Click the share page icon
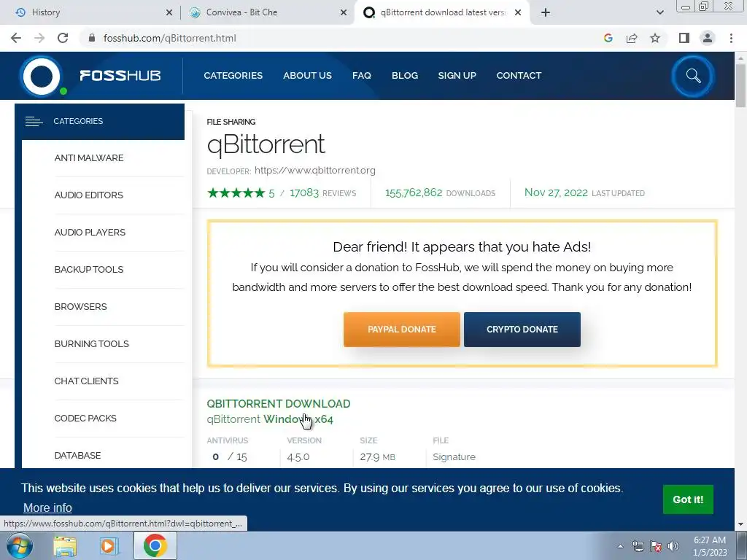The width and height of the screenshot is (747, 560). click(632, 38)
